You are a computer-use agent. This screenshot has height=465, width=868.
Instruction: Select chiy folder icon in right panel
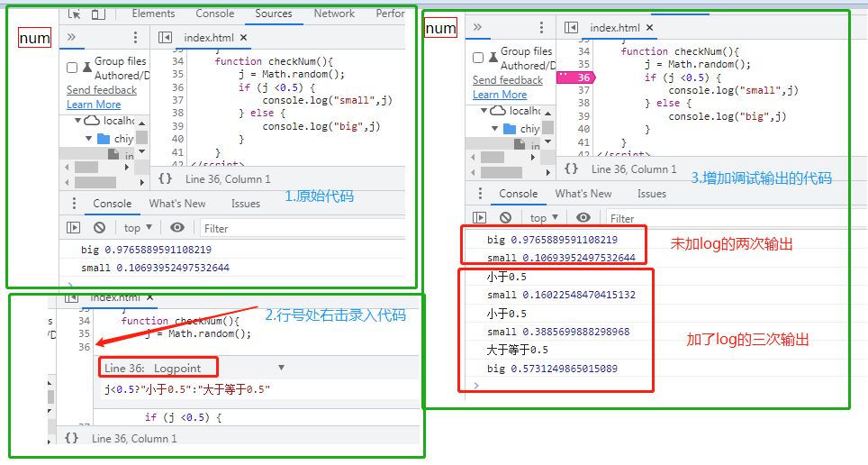[510, 129]
